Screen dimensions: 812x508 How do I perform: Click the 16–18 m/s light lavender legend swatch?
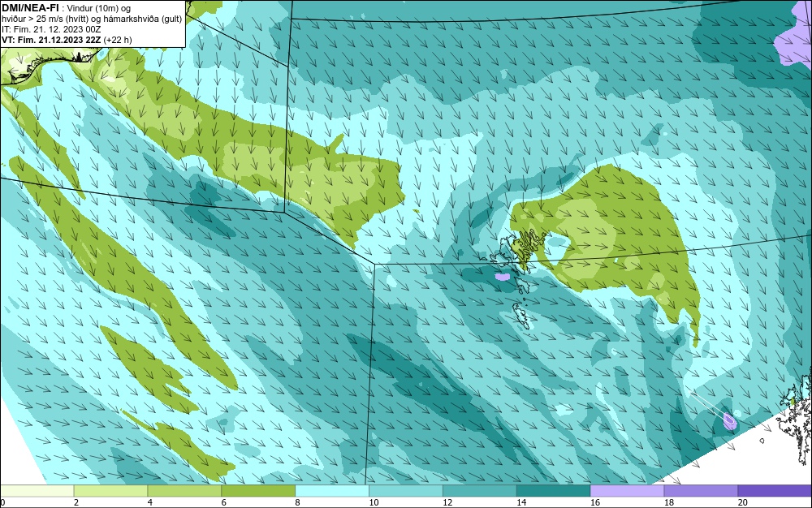click(x=627, y=490)
